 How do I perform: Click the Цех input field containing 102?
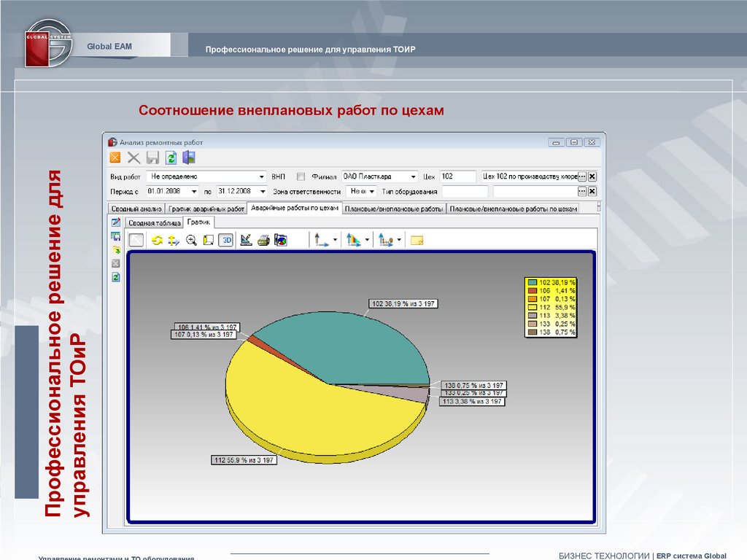[x=457, y=176]
